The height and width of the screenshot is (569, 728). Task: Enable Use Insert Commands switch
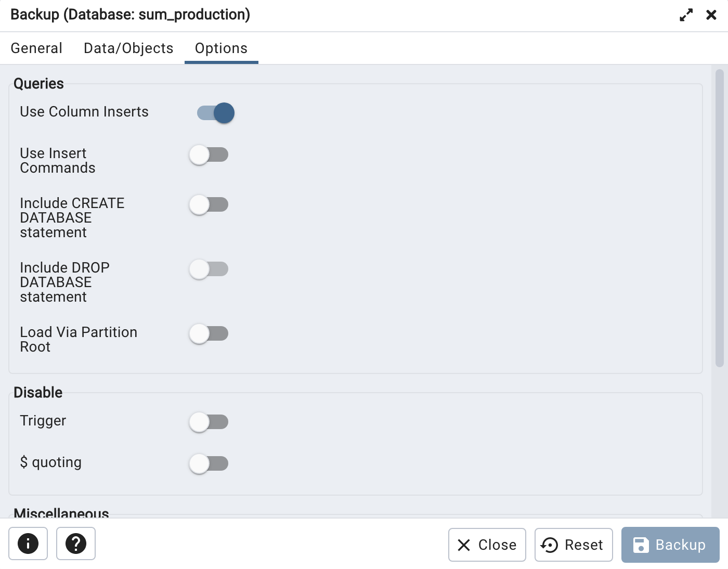(209, 154)
